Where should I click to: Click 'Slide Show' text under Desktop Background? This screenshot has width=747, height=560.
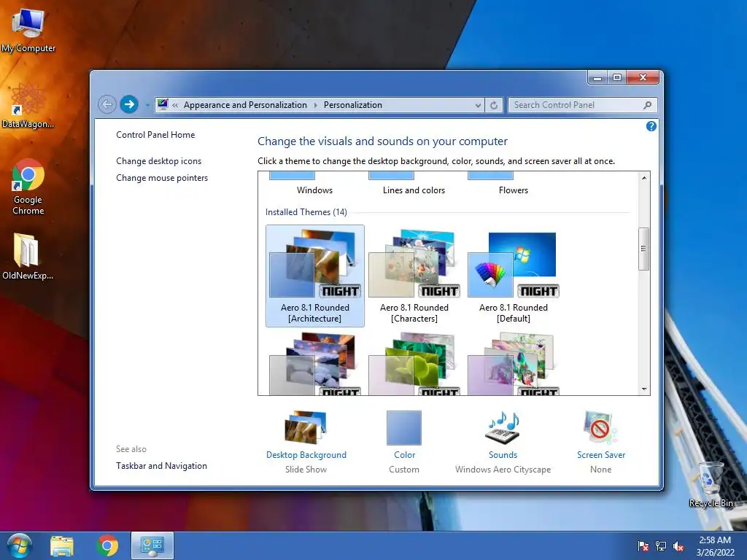(x=306, y=469)
